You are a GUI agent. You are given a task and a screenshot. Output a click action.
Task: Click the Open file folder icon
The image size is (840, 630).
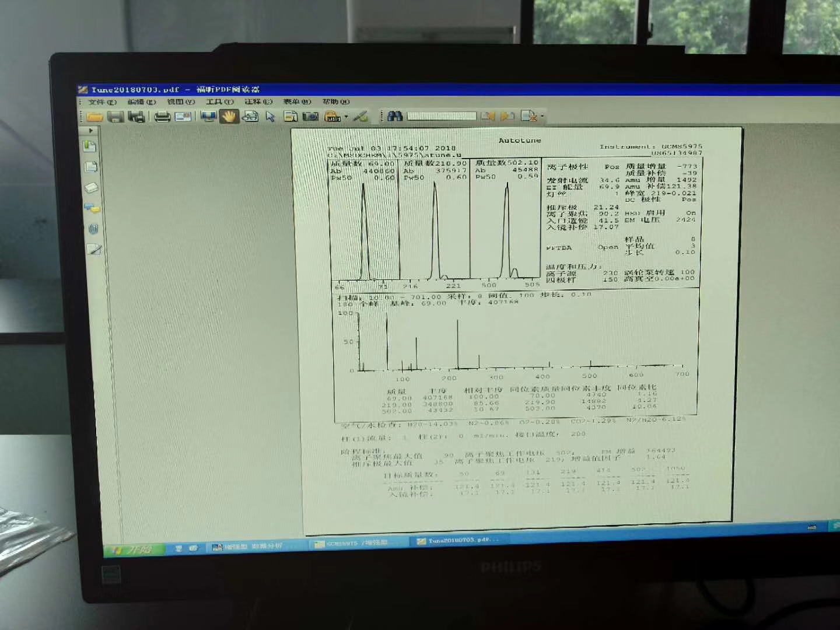click(94, 117)
